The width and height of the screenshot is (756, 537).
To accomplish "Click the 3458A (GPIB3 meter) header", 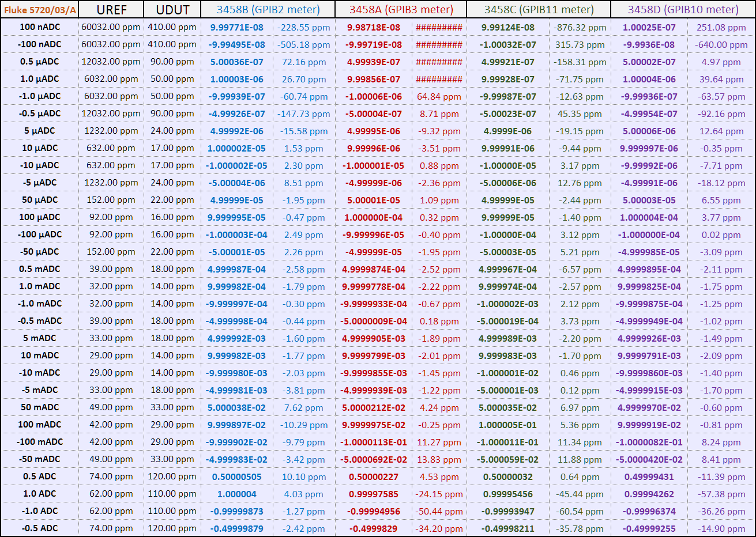I will 401,10.
